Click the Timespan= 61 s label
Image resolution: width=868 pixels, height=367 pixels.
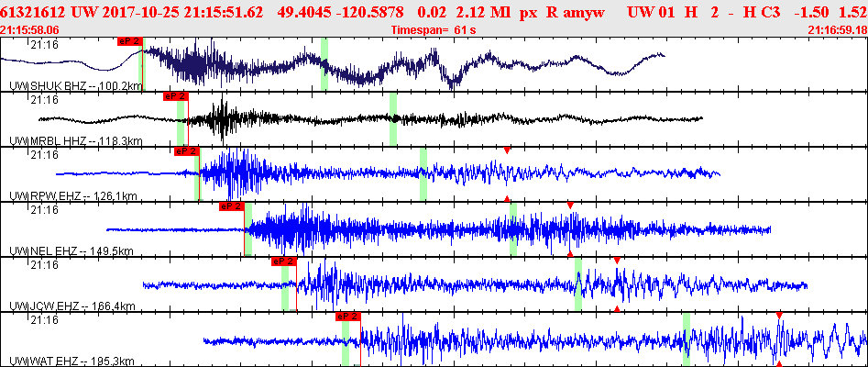[434, 30]
